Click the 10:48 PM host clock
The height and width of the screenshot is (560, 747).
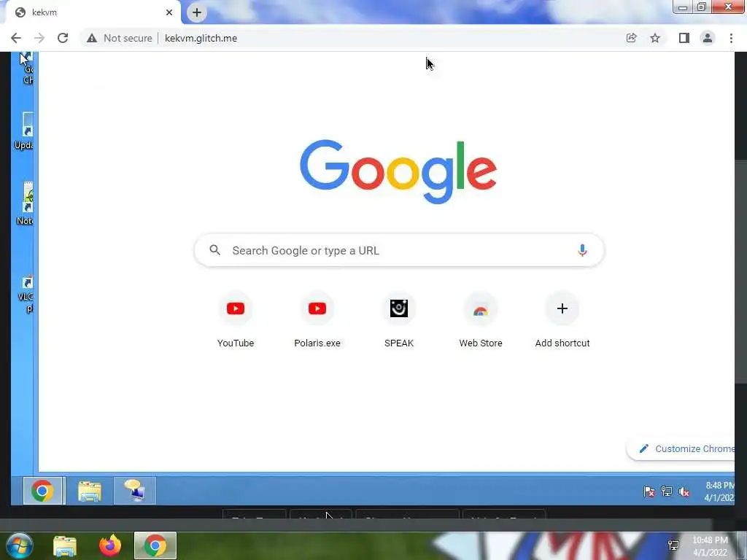click(710, 546)
